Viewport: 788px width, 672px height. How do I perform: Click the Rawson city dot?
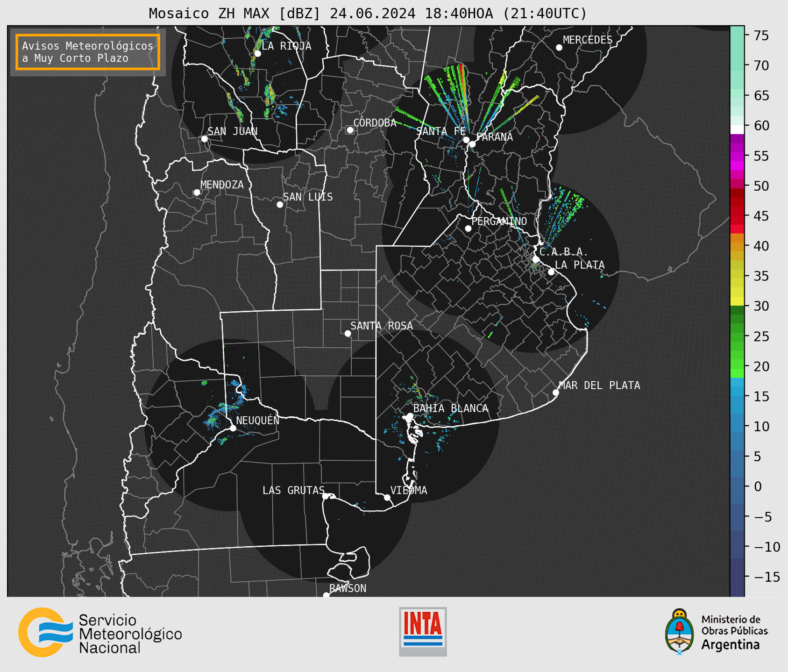tap(326, 595)
